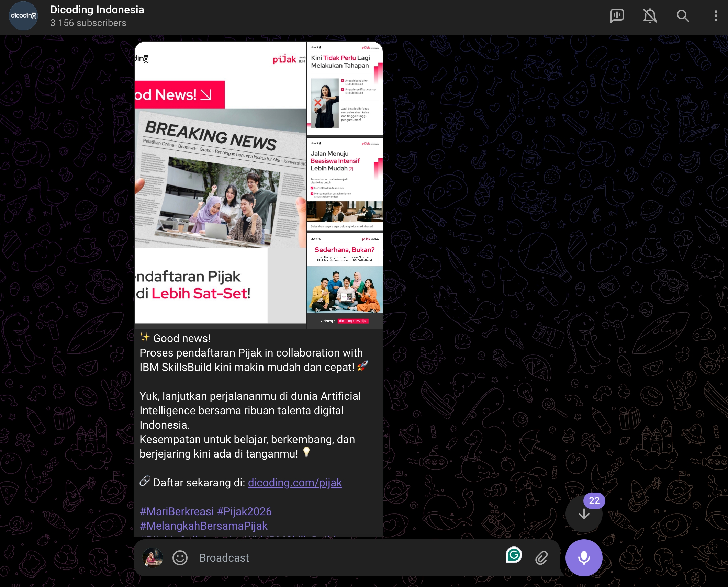728x587 pixels.
Task: Record a voice message with microphone
Action: tap(583, 558)
